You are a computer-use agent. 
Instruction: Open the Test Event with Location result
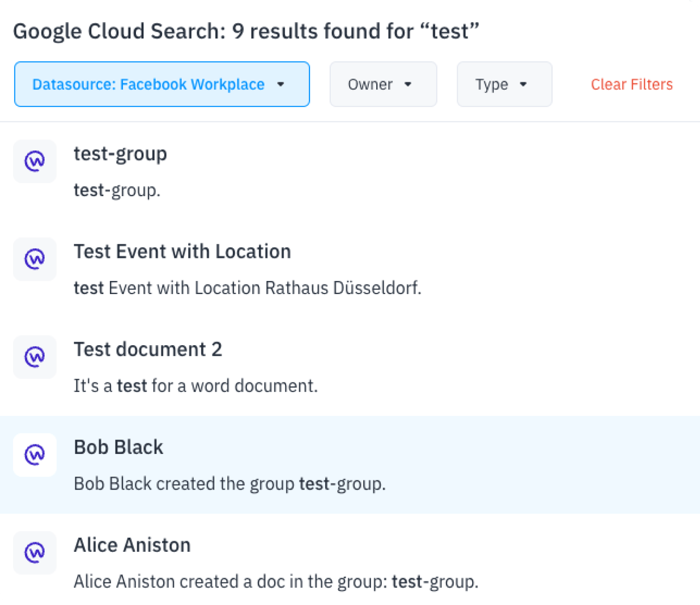click(182, 251)
